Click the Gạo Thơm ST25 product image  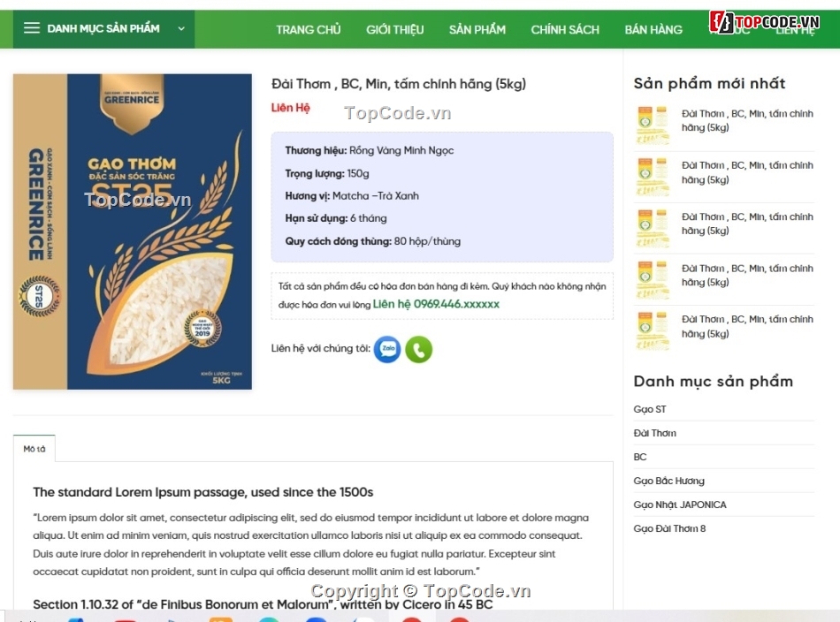point(133,231)
